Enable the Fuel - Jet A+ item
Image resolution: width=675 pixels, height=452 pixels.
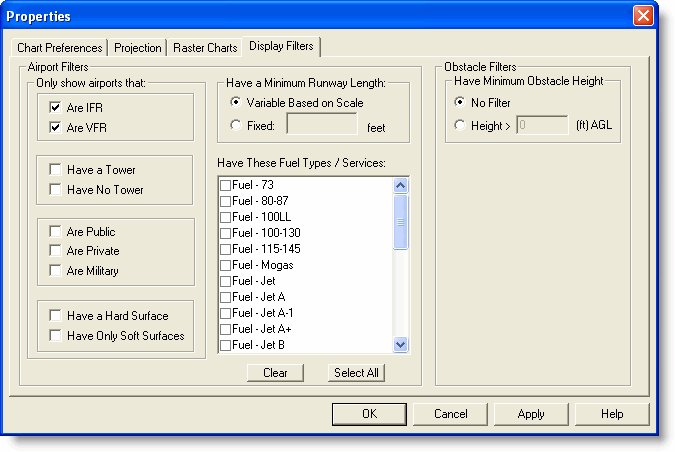(226, 330)
